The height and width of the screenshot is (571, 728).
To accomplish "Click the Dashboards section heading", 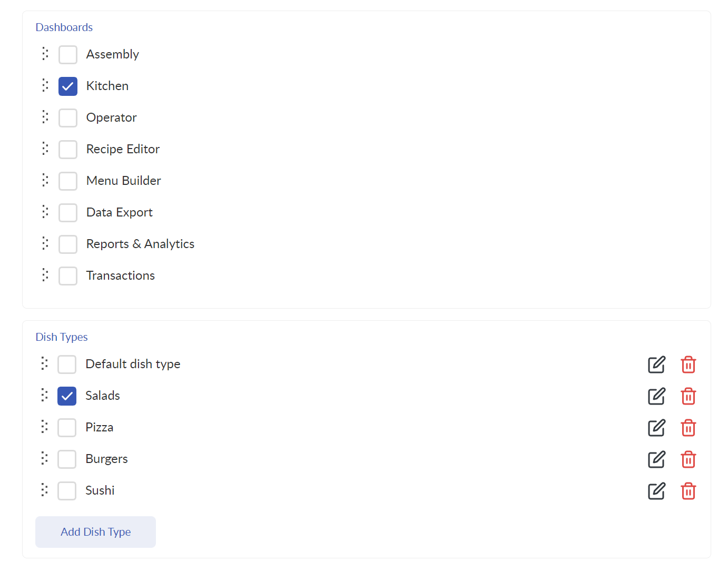I will [64, 27].
